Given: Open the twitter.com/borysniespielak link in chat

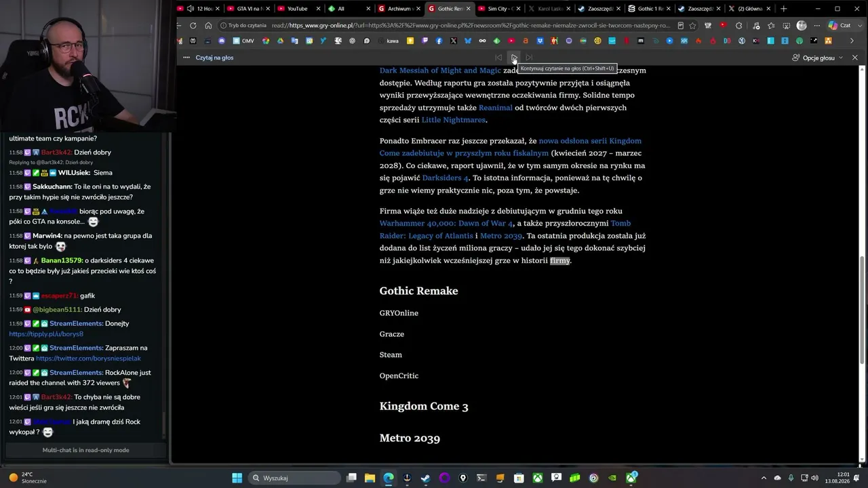Looking at the screenshot, I should [88, 359].
